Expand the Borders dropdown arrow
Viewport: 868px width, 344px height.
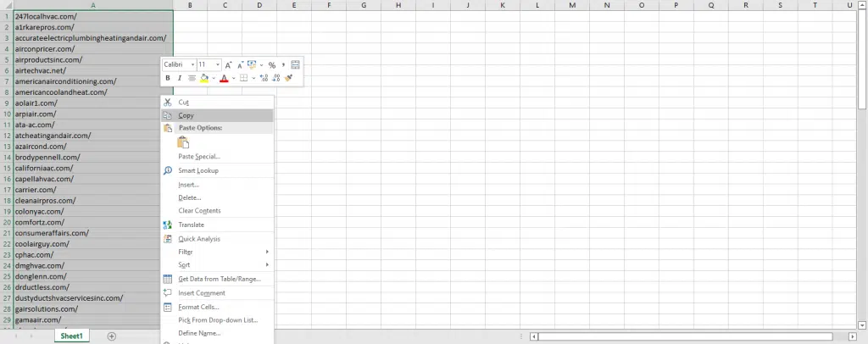253,78
